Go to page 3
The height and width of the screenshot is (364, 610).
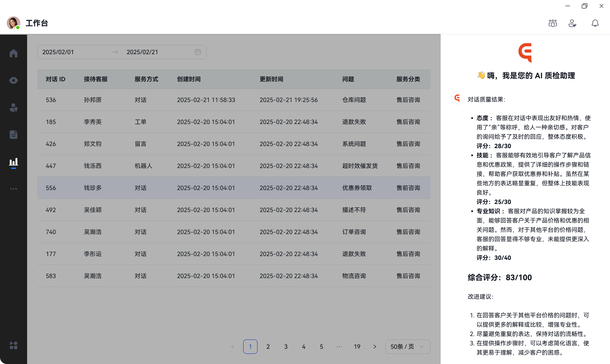(x=286, y=347)
